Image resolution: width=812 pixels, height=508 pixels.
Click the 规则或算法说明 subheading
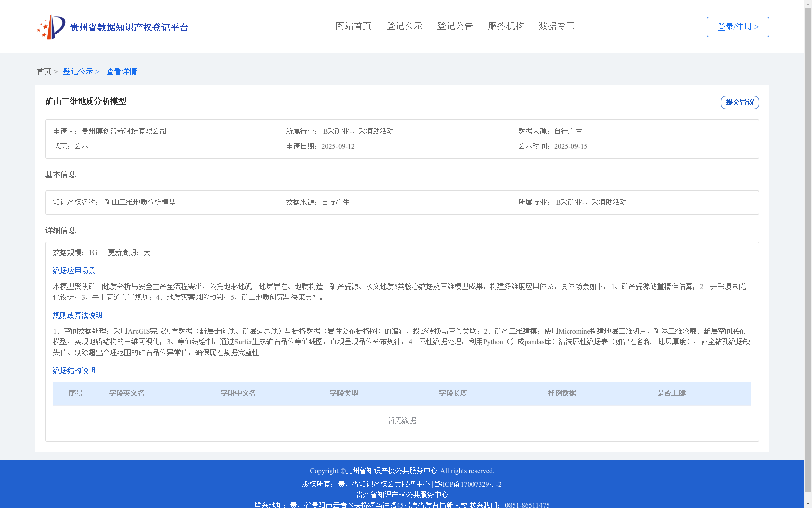pyautogui.click(x=78, y=315)
